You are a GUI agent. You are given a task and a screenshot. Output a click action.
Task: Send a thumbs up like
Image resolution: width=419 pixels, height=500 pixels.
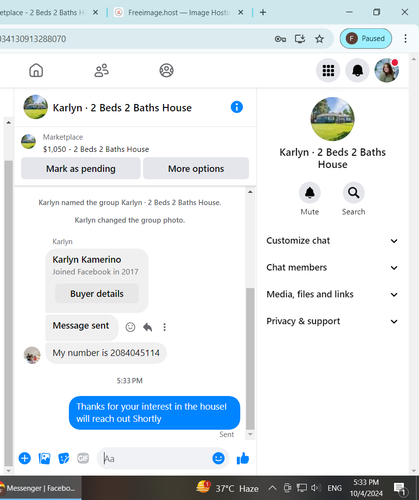point(243,458)
